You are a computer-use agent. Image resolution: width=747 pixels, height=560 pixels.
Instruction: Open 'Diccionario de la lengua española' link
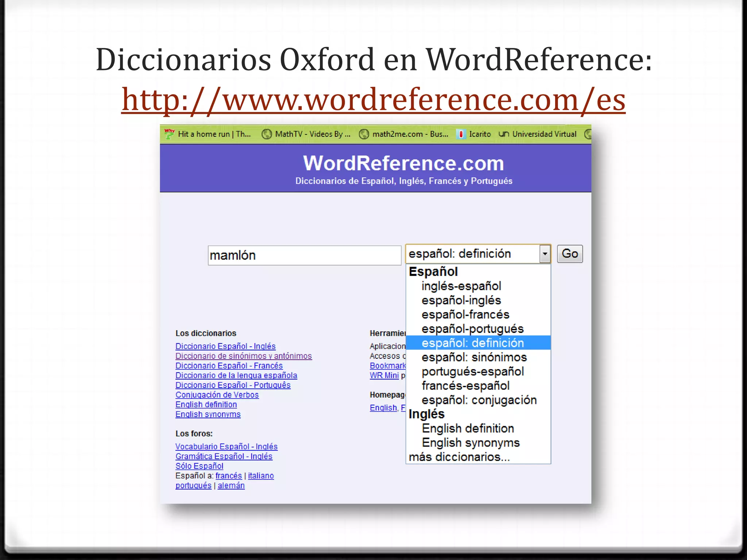[x=236, y=376]
